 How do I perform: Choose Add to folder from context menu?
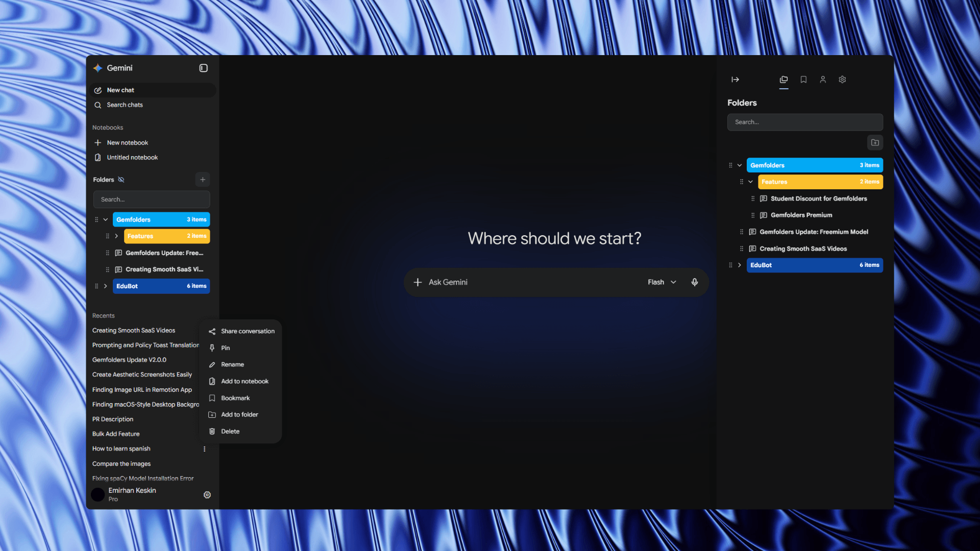click(241, 414)
